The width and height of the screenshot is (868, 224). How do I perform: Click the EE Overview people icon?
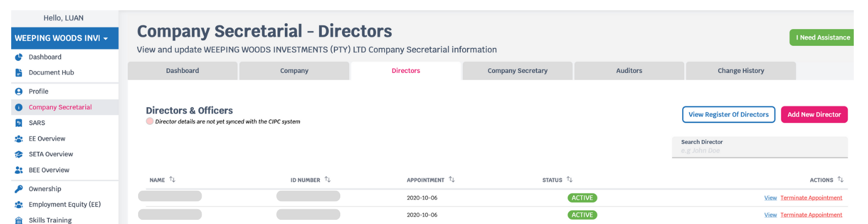(x=19, y=139)
